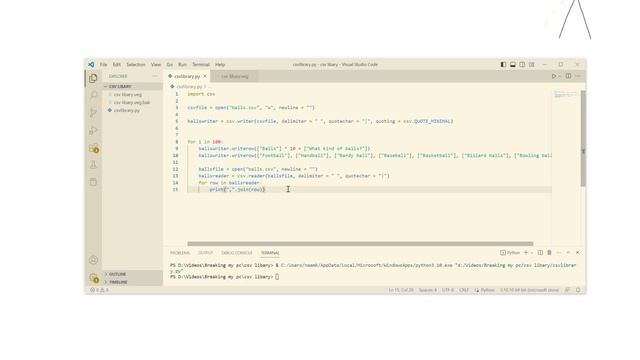Image resolution: width=640 pixels, height=360 pixels.
Task: Switch to the OUTPUT panel tab
Action: [206, 253]
